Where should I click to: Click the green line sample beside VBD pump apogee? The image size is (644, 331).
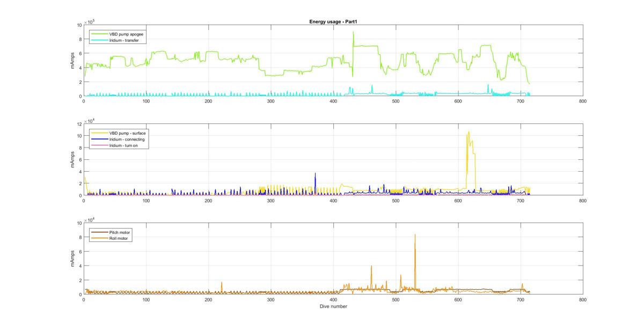click(100, 34)
